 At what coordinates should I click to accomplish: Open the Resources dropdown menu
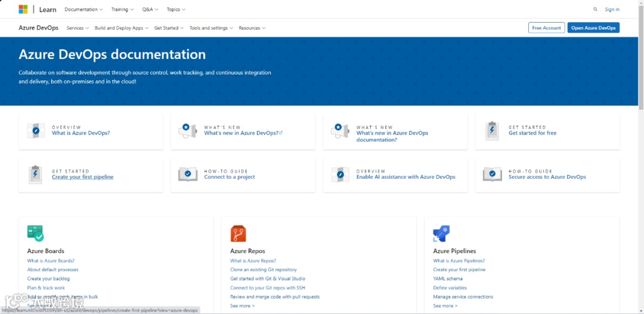tap(252, 28)
